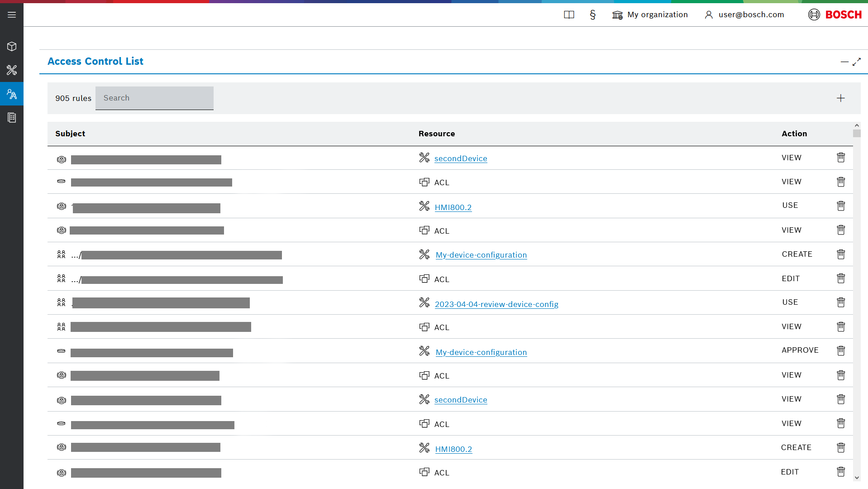Delete the HMI800.2 USE rule

tap(840, 206)
